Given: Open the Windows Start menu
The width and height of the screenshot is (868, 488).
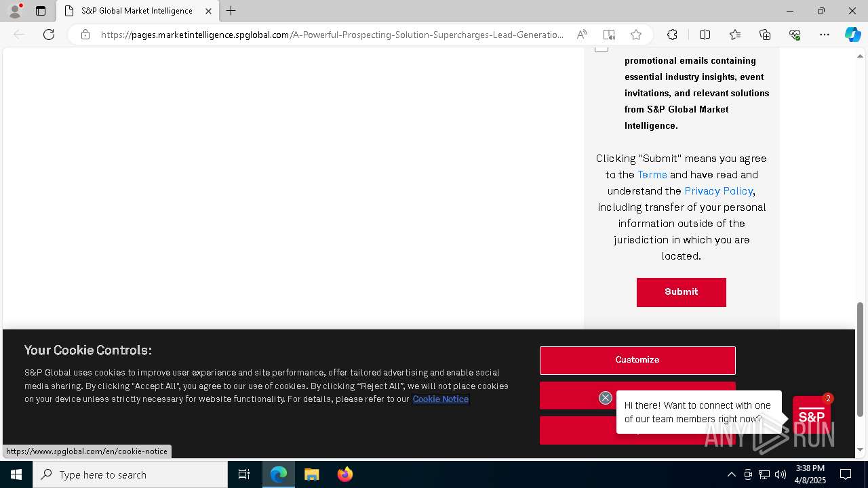Looking at the screenshot, I should pos(16,474).
